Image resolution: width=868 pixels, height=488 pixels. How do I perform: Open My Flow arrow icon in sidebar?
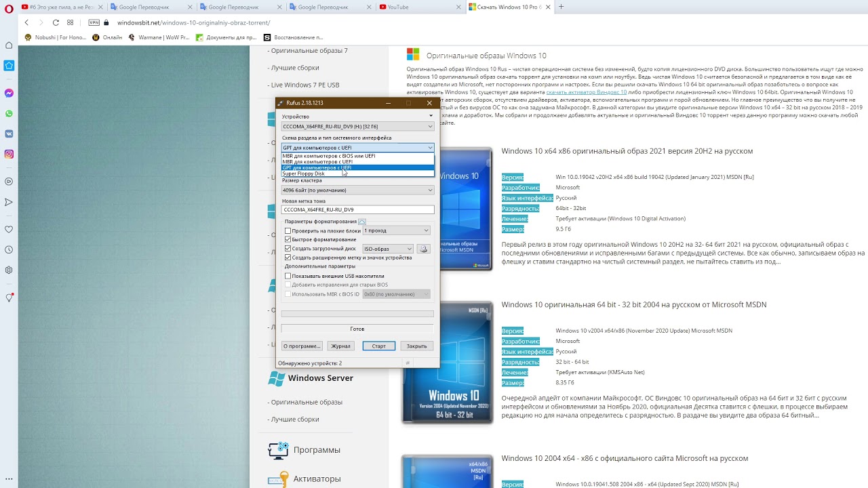pos(9,202)
